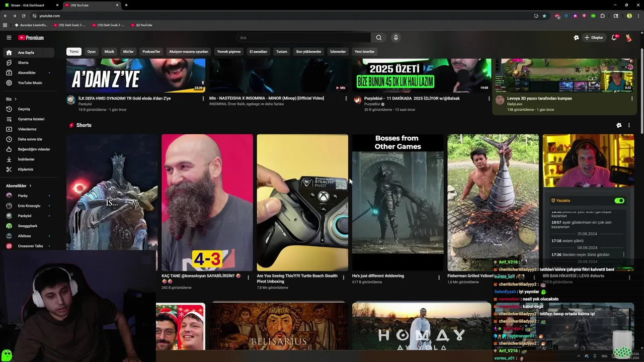Open the Bosses from Other Games short
The width and height of the screenshot is (644, 362).
click(x=397, y=202)
